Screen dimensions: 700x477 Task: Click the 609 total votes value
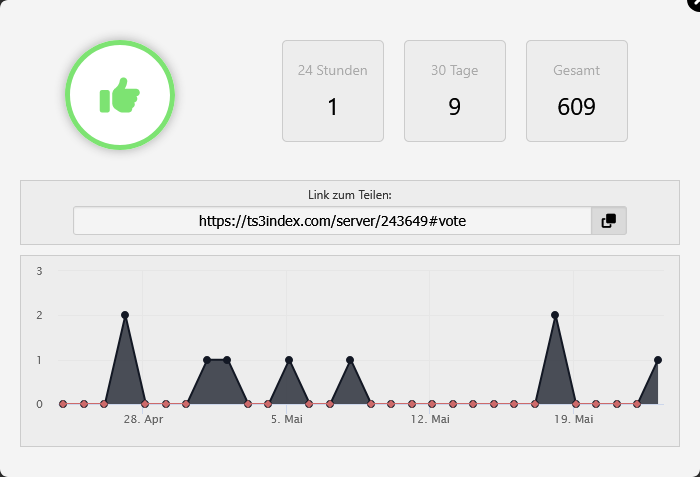click(576, 107)
